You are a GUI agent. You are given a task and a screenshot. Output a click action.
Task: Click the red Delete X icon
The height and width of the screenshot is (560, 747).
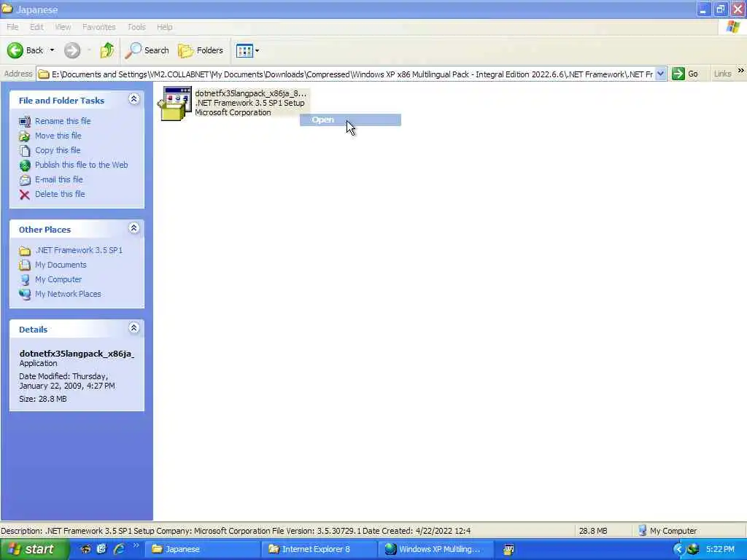point(25,194)
